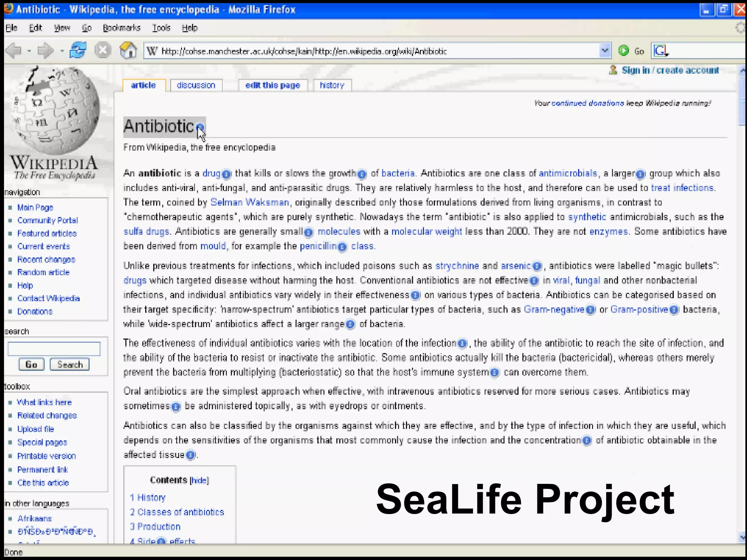Open the Go menu
Viewport: 747px width, 560px height.
[x=86, y=28]
